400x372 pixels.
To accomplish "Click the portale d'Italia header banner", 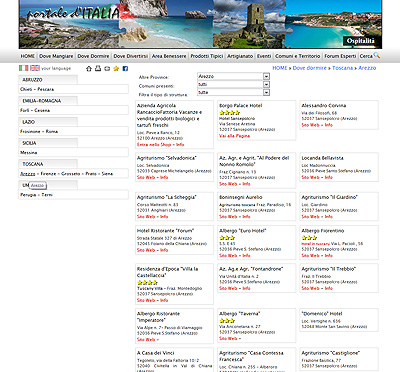I will coord(200,24).
